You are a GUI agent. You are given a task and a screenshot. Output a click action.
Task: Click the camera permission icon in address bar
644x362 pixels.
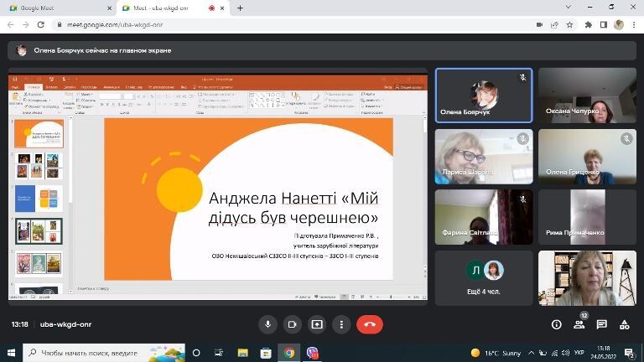click(x=540, y=25)
